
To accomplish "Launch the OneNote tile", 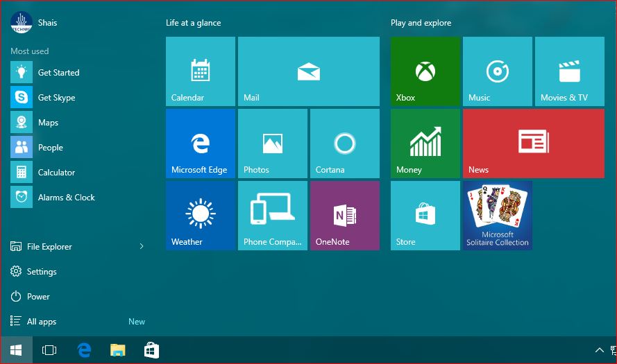I will [x=345, y=216].
